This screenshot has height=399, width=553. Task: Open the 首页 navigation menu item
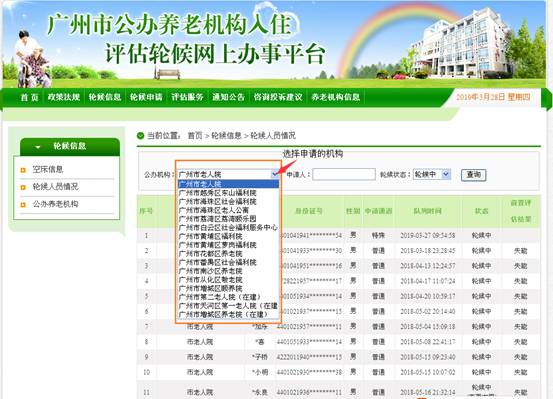[29, 97]
